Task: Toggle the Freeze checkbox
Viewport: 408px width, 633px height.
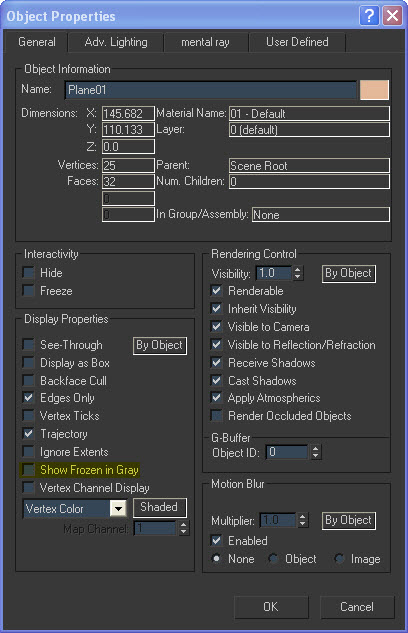Action: tap(28, 291)
